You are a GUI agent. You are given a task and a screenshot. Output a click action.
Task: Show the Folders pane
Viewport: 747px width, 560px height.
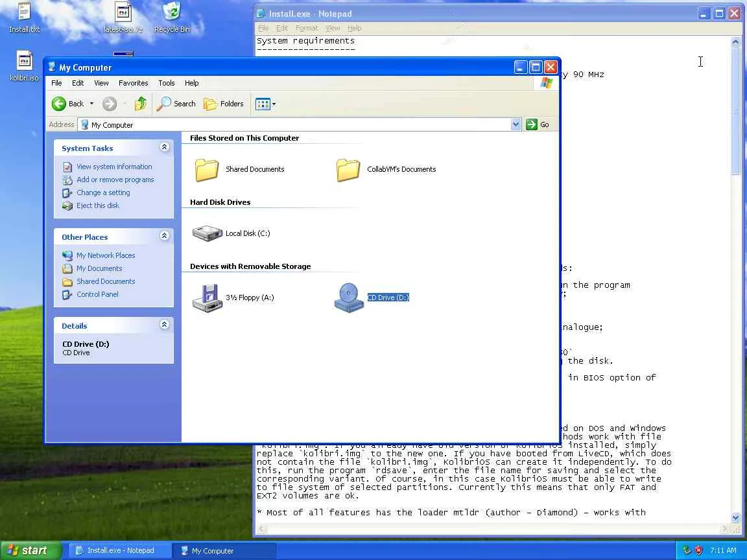tap(224, 103)
